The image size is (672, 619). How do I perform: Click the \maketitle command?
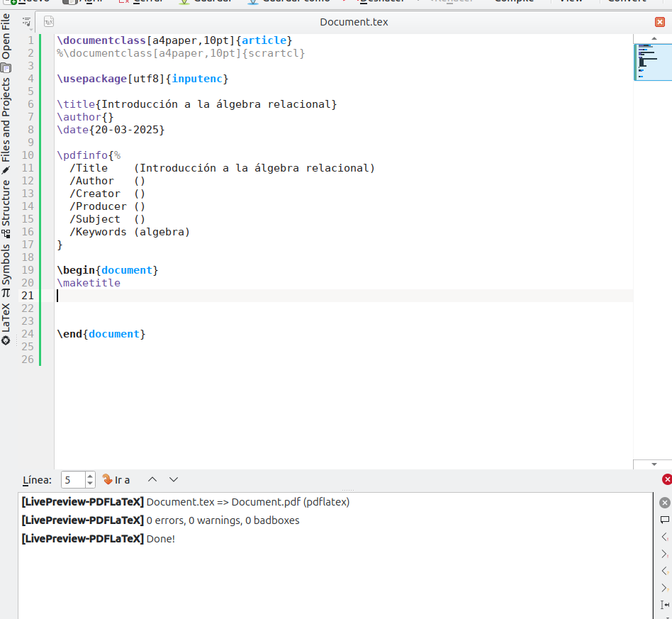point(89,283)
